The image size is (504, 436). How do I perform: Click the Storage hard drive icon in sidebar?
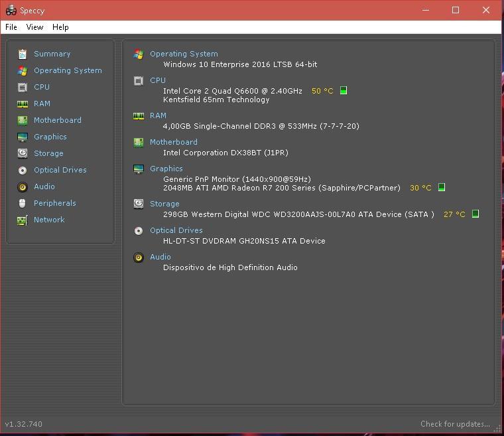tap(22, 153)
